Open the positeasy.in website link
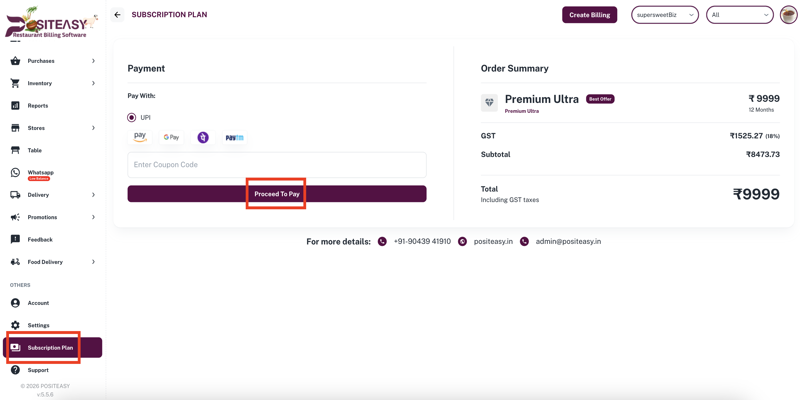This screenshot has height=400, width=800. point(493,241)
